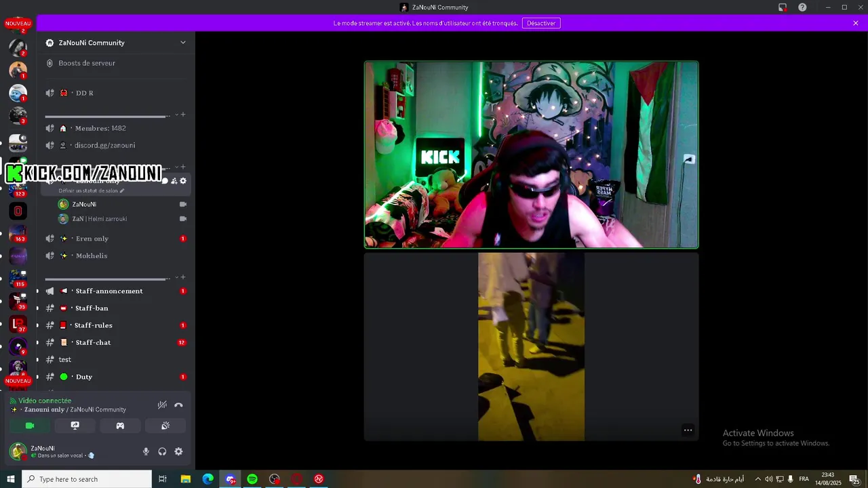Open the Staff-annoncement channel
The image size is (868, 488).
115,291
